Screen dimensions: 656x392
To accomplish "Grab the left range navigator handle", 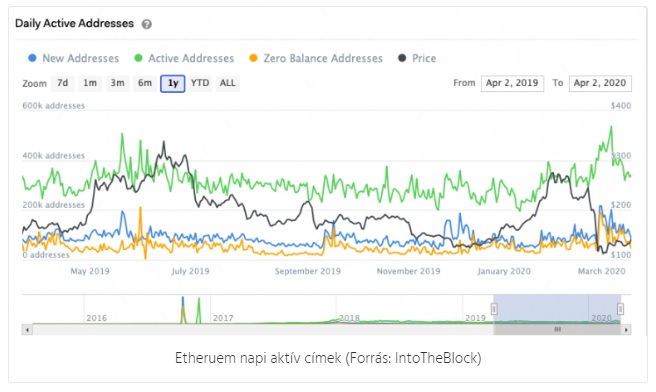I will point(494,309).
